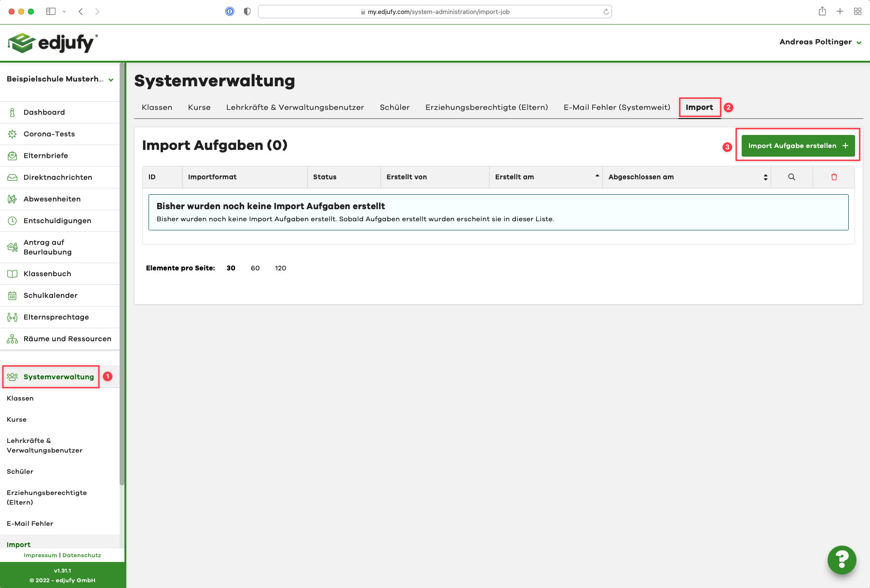Click the red trash delete icon
The image size is (870, 588).
pyautogui.click(x=834, y=177)
